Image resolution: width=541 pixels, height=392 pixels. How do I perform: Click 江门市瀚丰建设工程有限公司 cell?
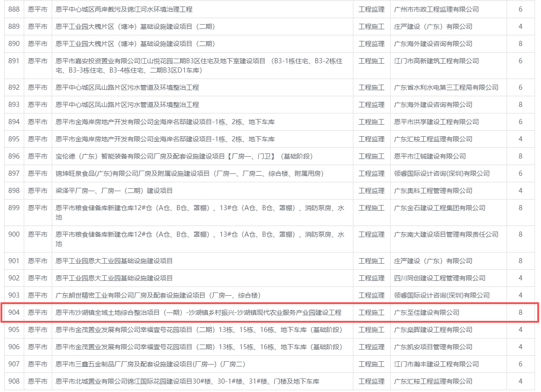point(436,364)
